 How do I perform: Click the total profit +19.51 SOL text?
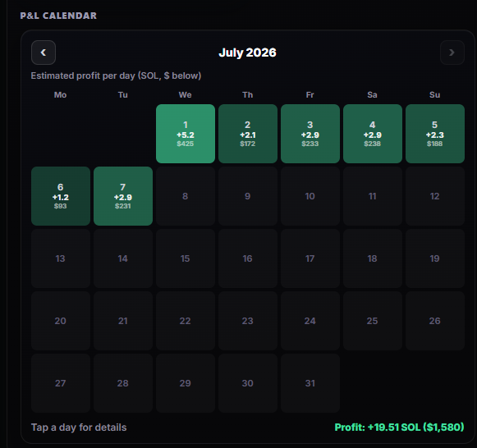pos(399,427)
